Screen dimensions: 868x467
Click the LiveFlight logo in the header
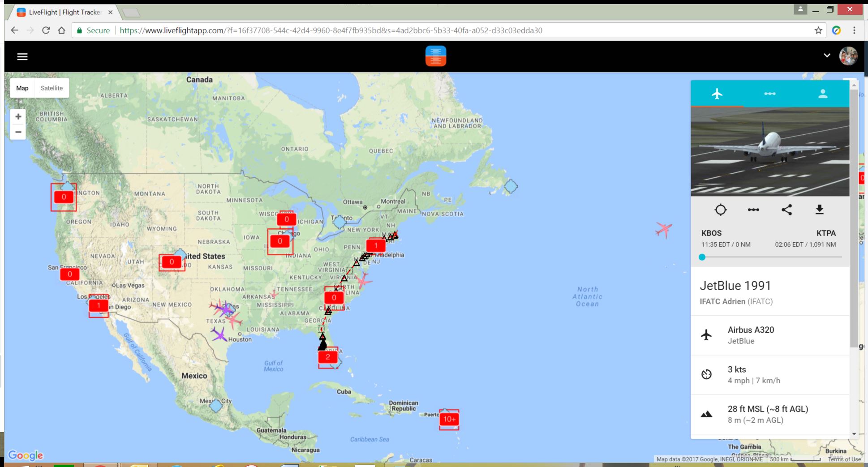[x=436, y=56]
